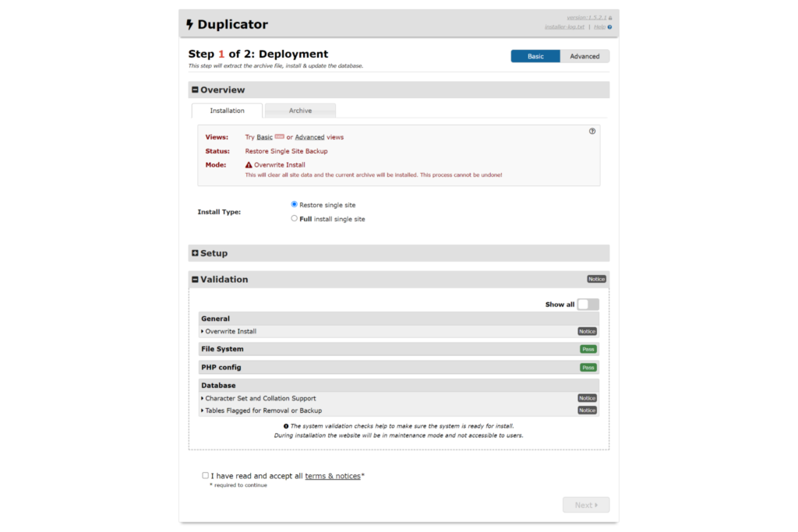Switch to the Archive tab
The height and width of the screenshot is (532, 798).
pyautogui.click(x=300, y=111)
